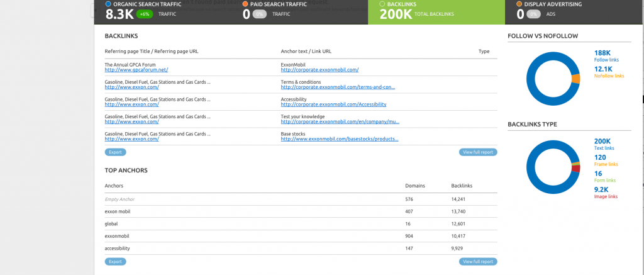
Task: View full report for Backlinks table
Action: point(478,152)
